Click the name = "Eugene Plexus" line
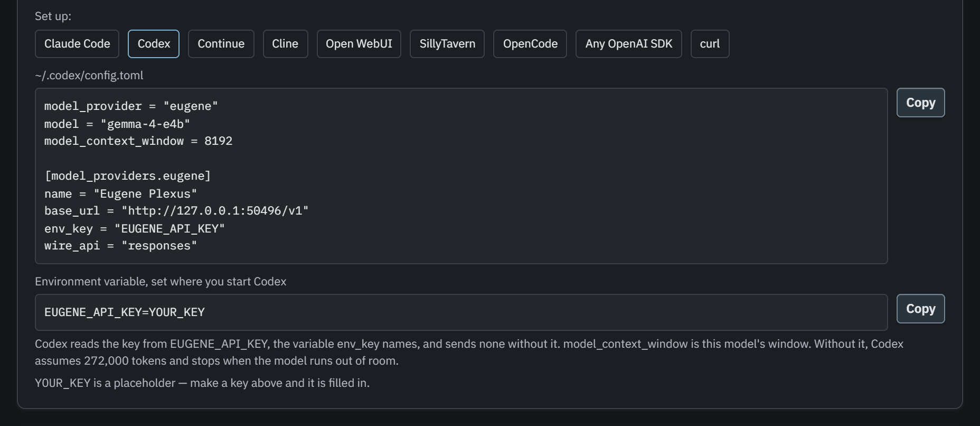980x426 pixels. pyautogui.click(x=120, y=193)
